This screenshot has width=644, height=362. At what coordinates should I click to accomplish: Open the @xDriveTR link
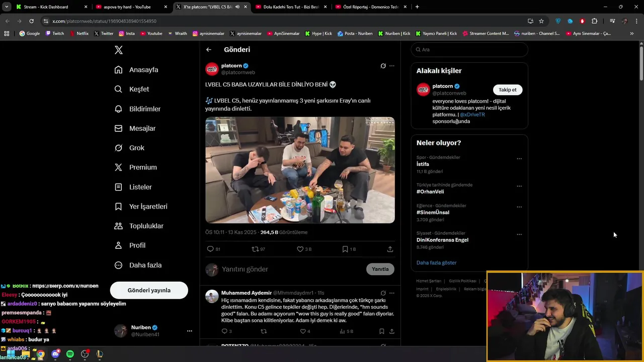click(472, 115)
